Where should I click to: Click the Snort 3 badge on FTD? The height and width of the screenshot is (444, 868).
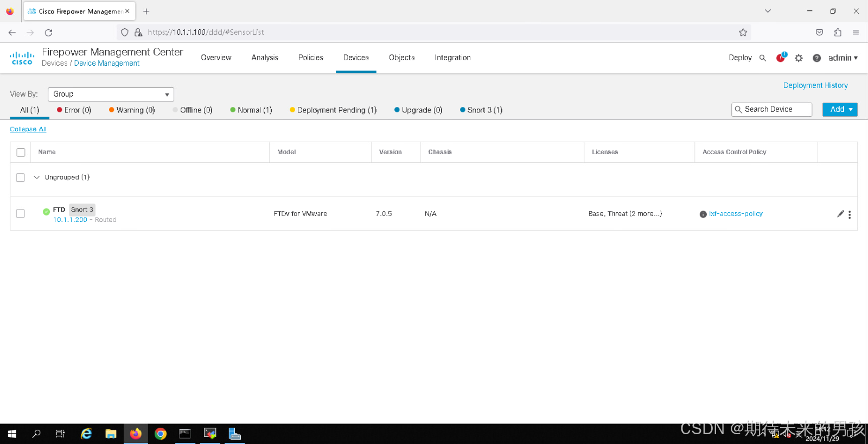tap(82, 210)
